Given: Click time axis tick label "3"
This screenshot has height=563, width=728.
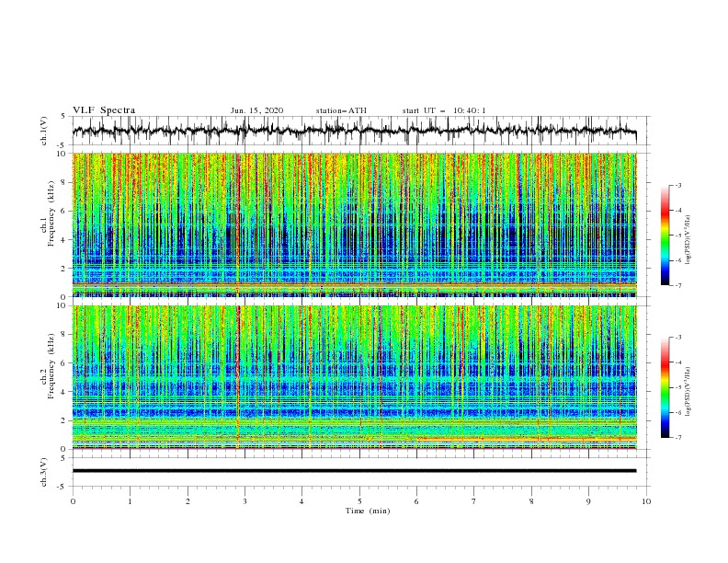Looking at the screenshot, I should point(245,501).
